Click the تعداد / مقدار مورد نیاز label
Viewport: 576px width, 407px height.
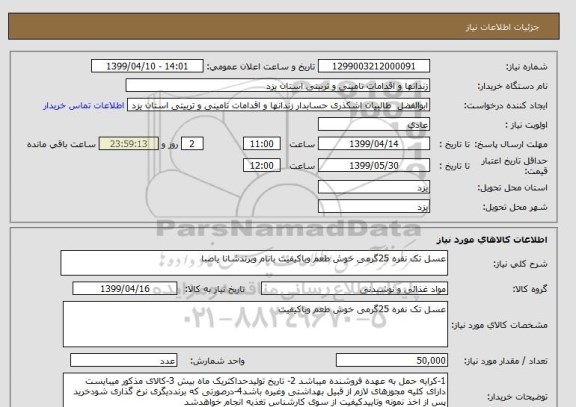506,361
